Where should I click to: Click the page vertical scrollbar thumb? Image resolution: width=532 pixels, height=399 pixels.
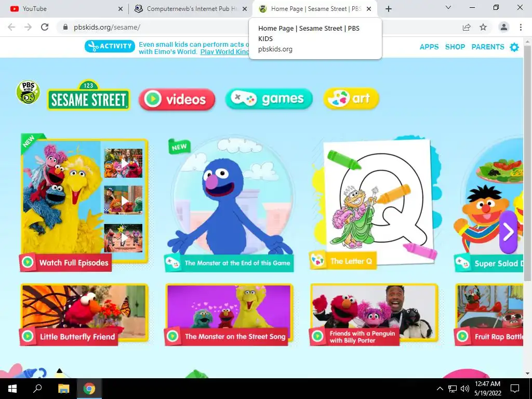pyautogui.click(x=527, y=163)
